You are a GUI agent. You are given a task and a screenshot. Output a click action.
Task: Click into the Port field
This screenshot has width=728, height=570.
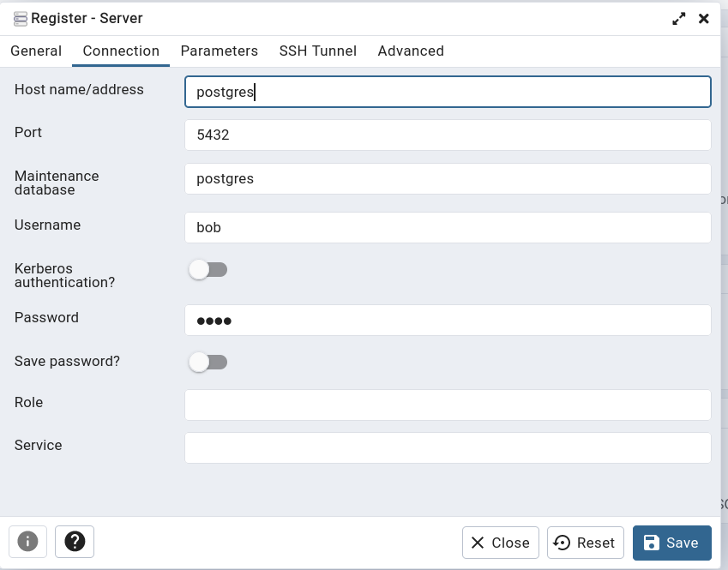[x=448, y=135]
